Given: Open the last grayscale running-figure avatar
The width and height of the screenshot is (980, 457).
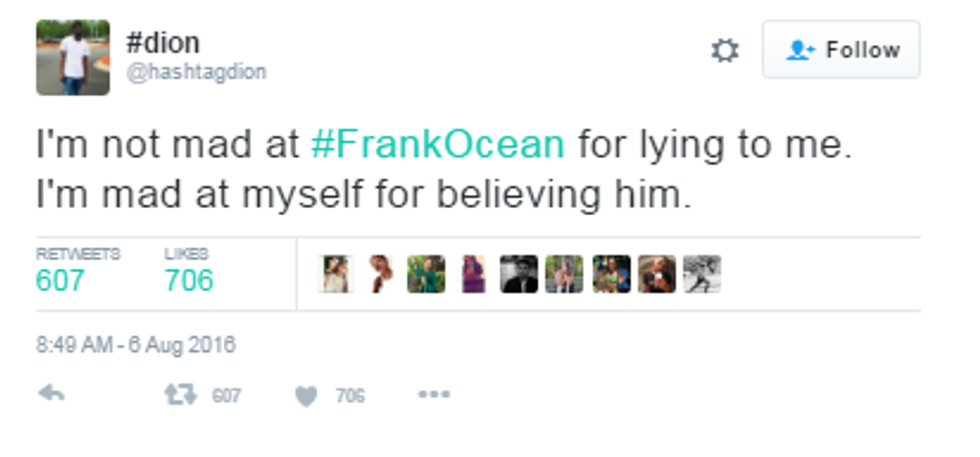Looking at the screenshot, I should (x=702, y=274).
